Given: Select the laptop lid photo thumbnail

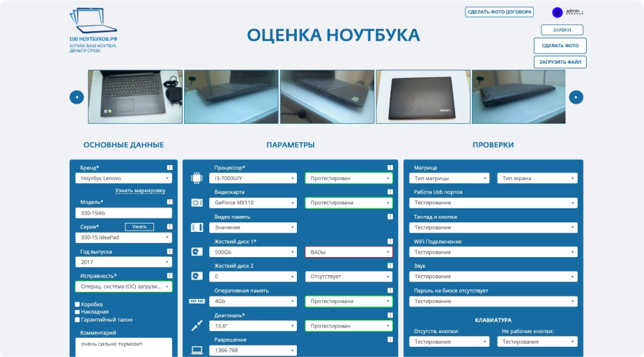Looking at the screenshot, I should 422,97.
